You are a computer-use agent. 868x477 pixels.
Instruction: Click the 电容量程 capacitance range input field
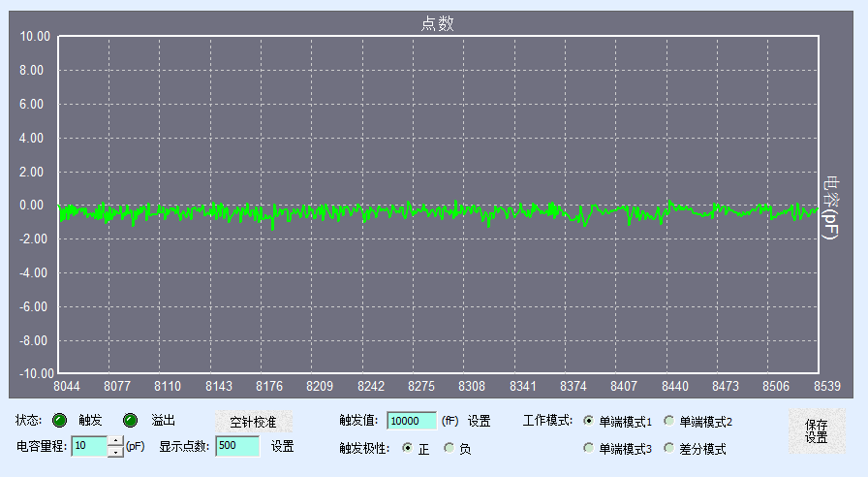pos(89,447)
